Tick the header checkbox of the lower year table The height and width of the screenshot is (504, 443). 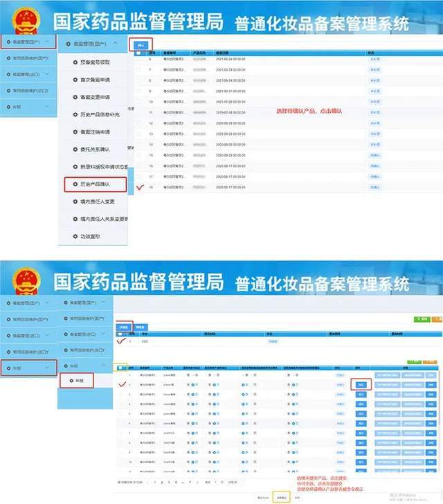(120, 334)
